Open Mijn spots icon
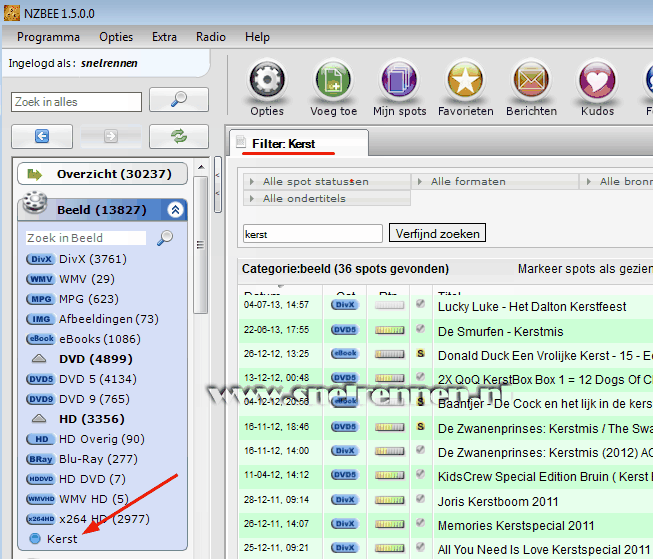 point(399,80)
